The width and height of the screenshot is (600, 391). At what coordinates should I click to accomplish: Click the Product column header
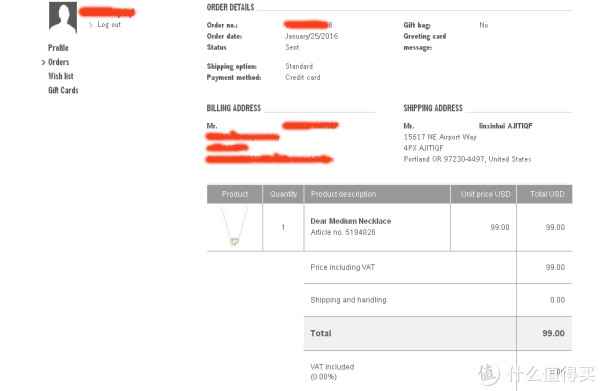[235, 194]
